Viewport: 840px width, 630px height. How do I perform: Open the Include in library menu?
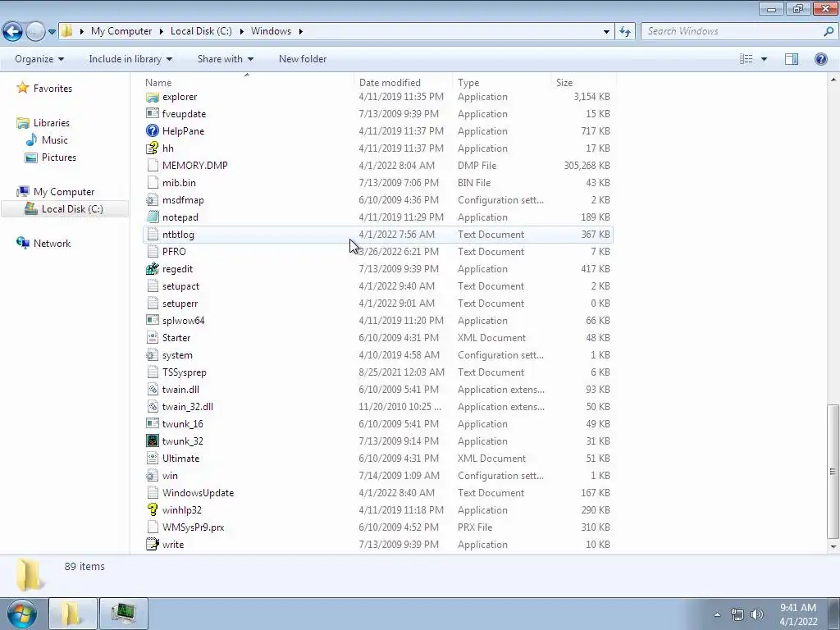[x=130, y=59]
